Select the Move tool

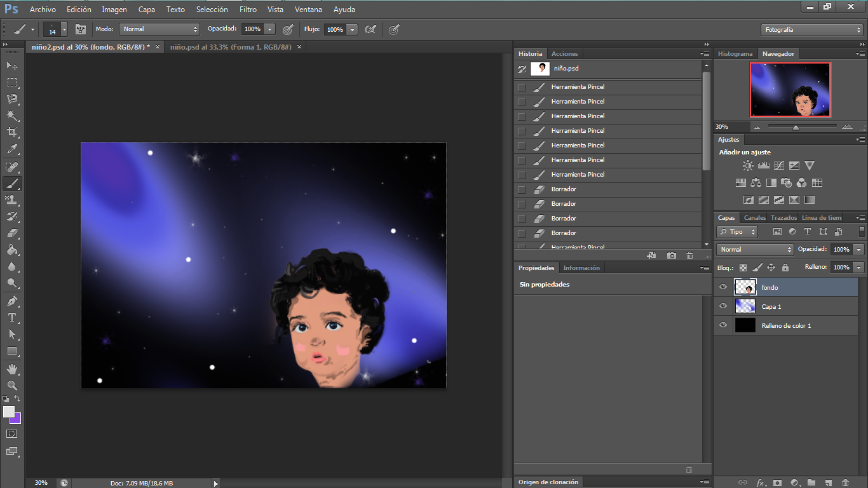point(12,65)
